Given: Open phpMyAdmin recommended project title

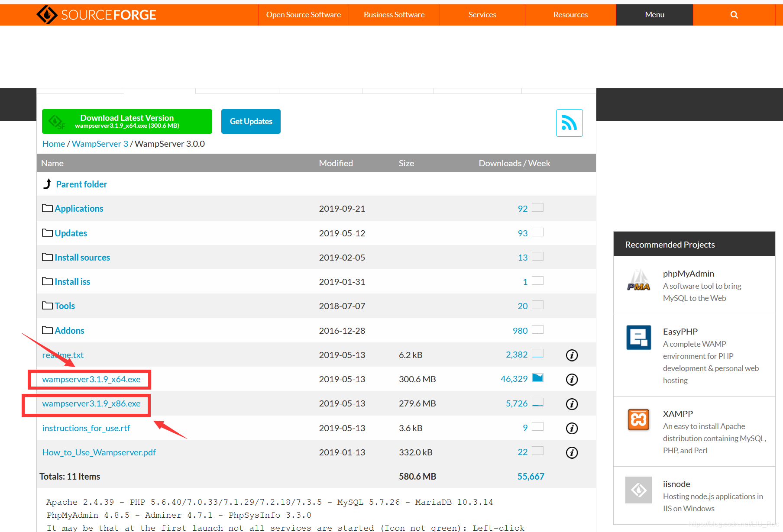Looking at the screenshot, I should coord(688,274).
